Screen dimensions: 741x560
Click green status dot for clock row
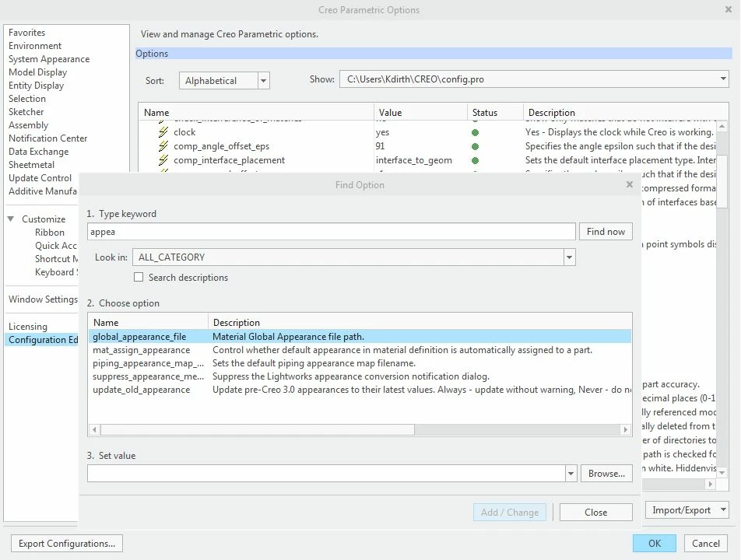[x=475, y=133]
